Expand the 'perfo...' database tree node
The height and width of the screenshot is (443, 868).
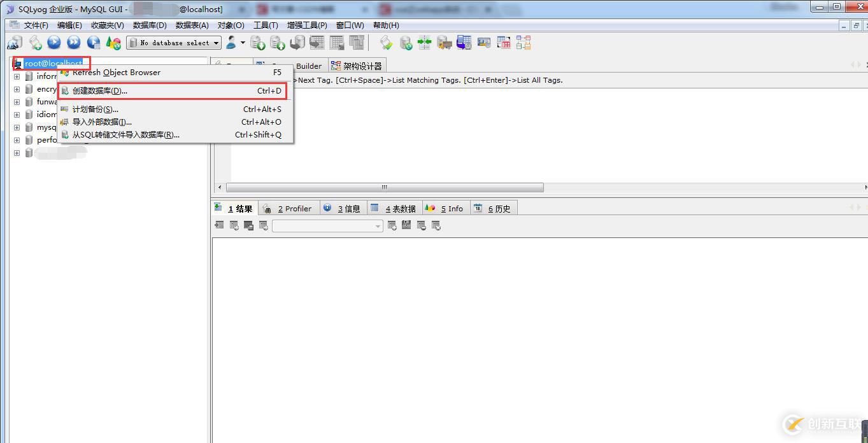pyautogui.click(x=17, y=140)
